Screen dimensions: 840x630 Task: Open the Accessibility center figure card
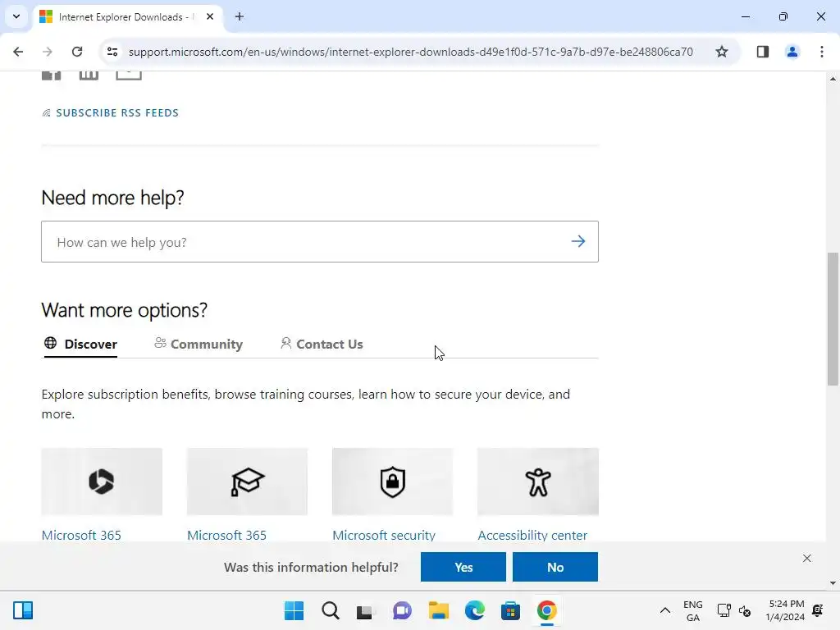[x=538, y=482]
